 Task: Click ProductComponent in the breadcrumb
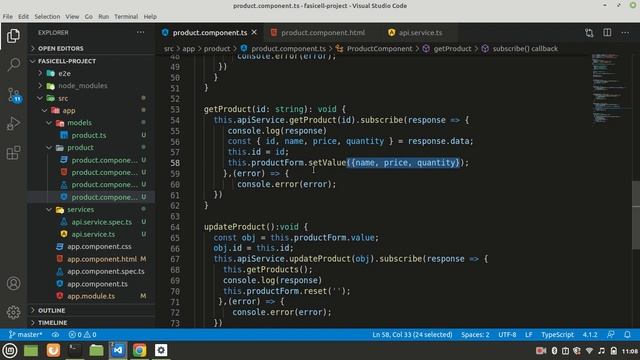tap(380, 49)
